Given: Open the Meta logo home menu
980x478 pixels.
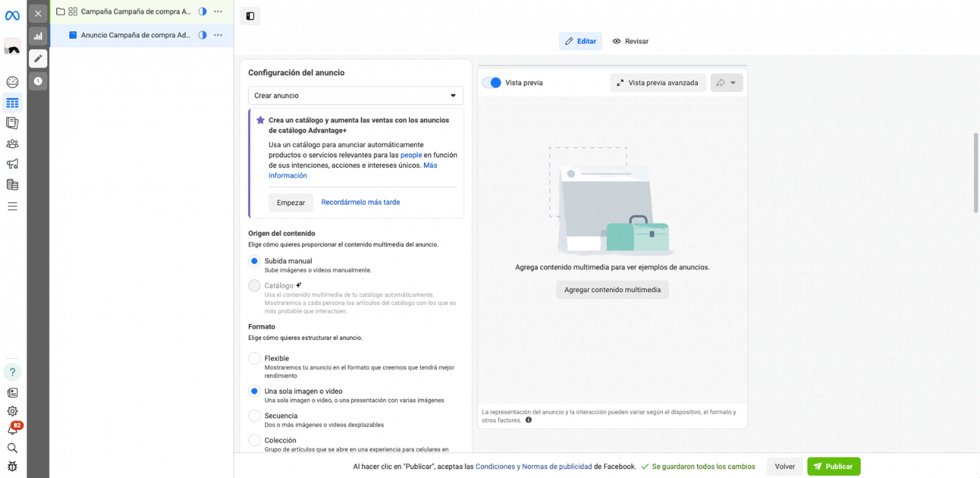Looking at the screenshot, I should 12,16.
